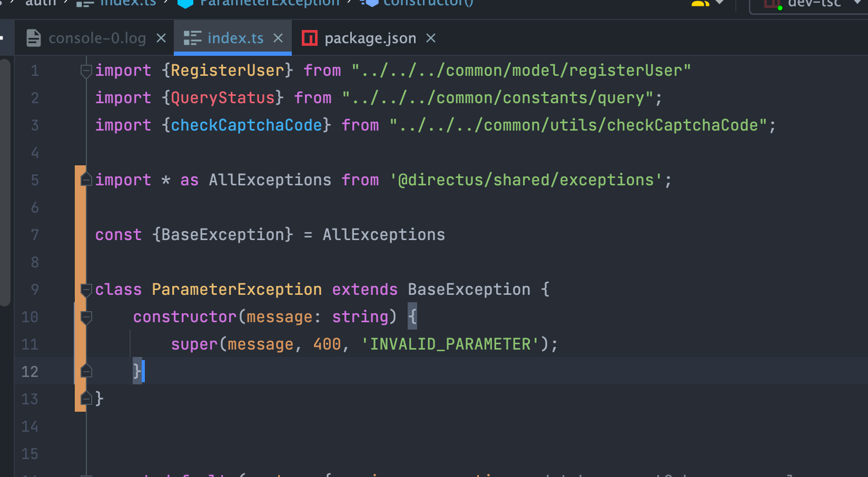Click the class fold end marker at line 13
Screen dimensions: 868x477
(x=86, y=399)
